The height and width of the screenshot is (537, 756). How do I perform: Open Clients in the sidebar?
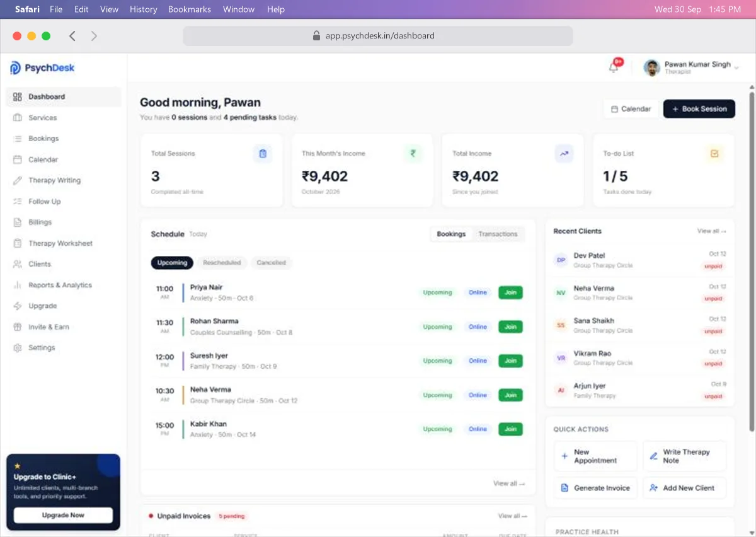coord(63,264)
